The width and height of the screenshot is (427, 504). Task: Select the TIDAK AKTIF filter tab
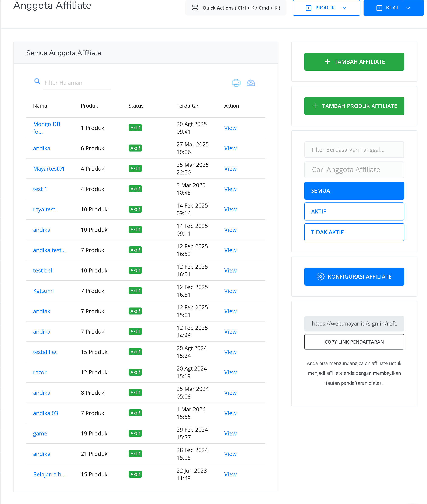[x=354, y=232]
